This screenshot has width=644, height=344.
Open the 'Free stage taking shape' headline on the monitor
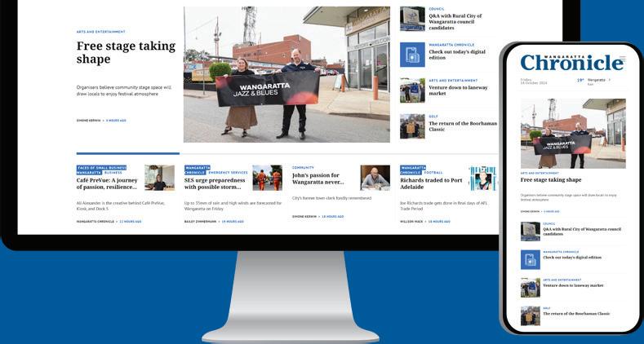pyautogui.click(x=126, y=52)
